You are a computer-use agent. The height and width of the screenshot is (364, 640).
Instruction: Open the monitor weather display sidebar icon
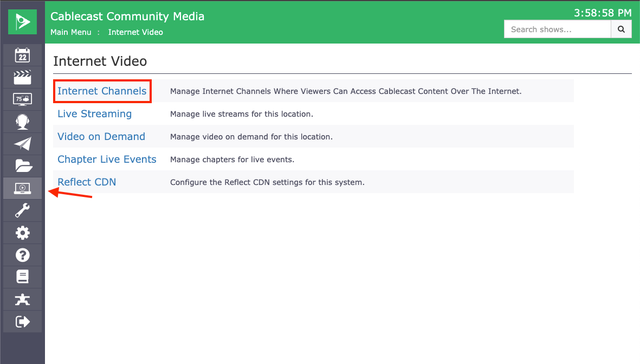(22, 99)
